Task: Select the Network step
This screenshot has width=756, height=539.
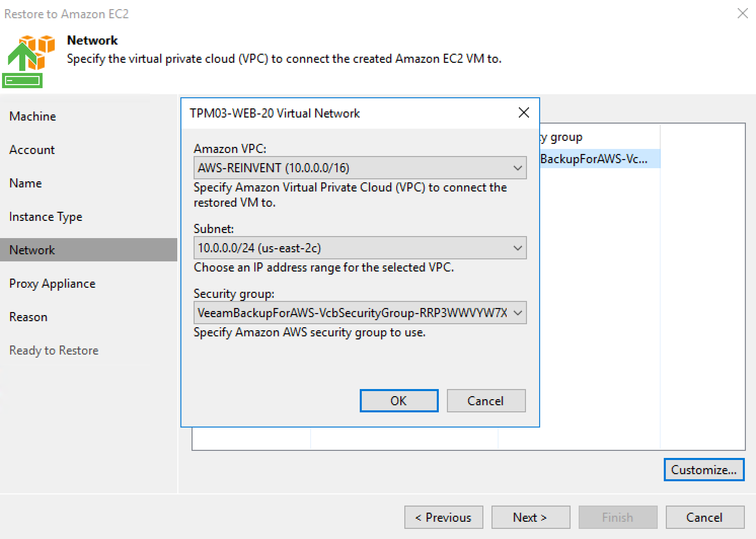Action: click(89, 250)
